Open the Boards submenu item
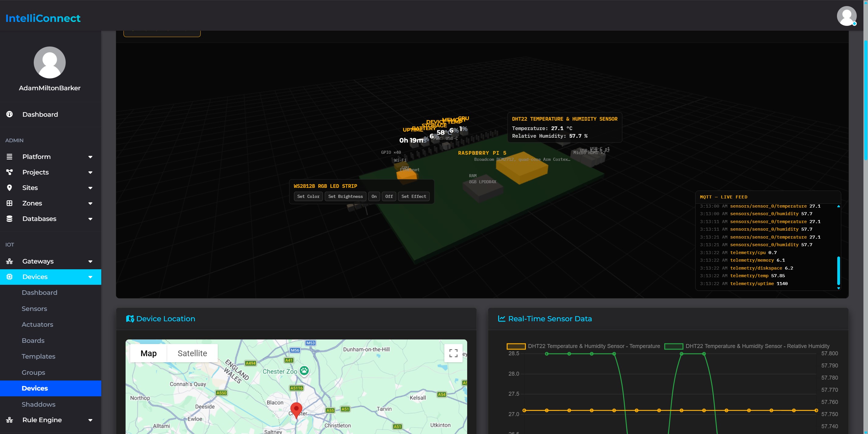The width and height of the screenshot is (868, 434). pyautogui.click(x=33, y=340)
